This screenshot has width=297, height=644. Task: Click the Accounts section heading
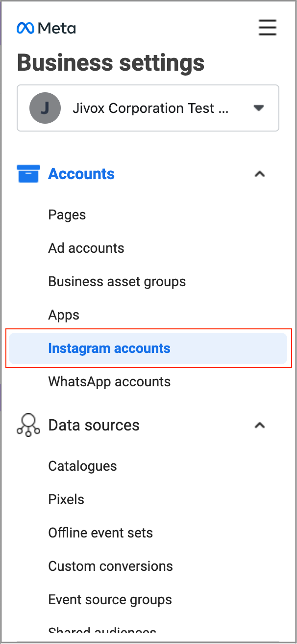[x=81, y=174]
